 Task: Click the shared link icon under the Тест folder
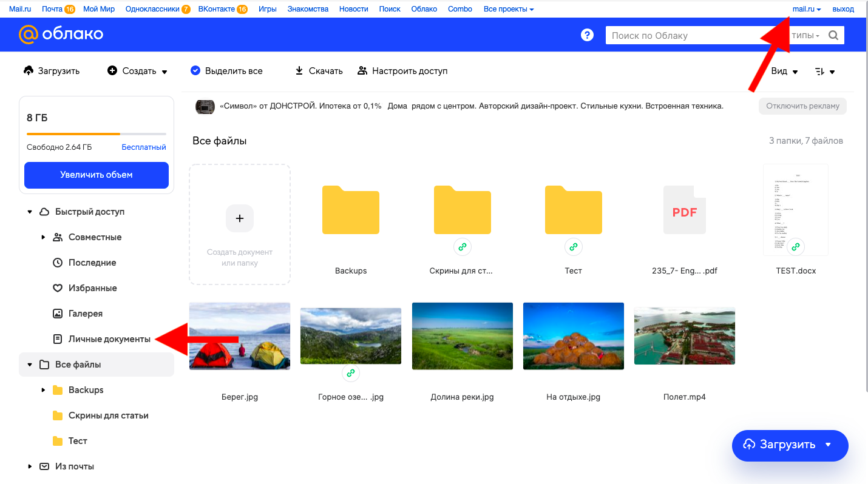coord(574,247)
